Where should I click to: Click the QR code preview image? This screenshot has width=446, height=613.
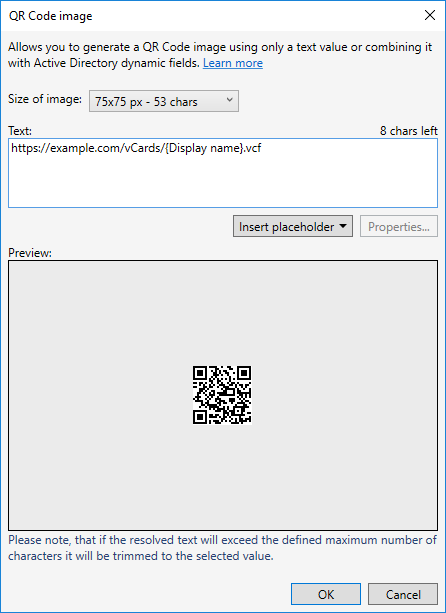pos(222,395)
